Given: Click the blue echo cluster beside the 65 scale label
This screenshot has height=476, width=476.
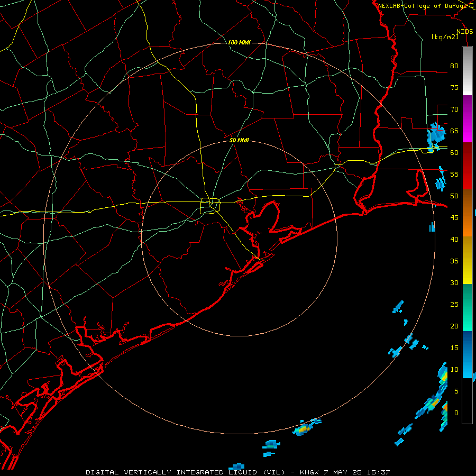Looking at the screenshot, I should tap(436, 136).
